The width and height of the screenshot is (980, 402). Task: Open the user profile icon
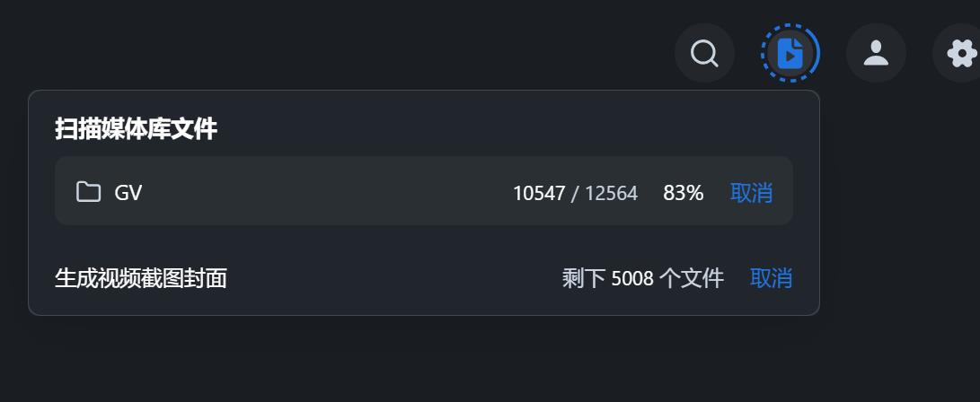pyautogui.click(x=876, y=54)
